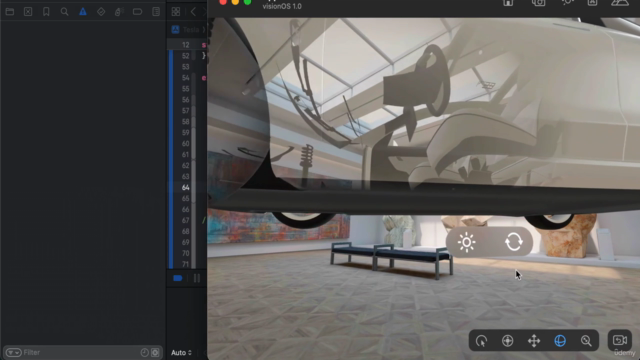This screenshot has height=360, width=640.
Task: Open the Breakpoint navigator
Action: click(x=138, y=11)
